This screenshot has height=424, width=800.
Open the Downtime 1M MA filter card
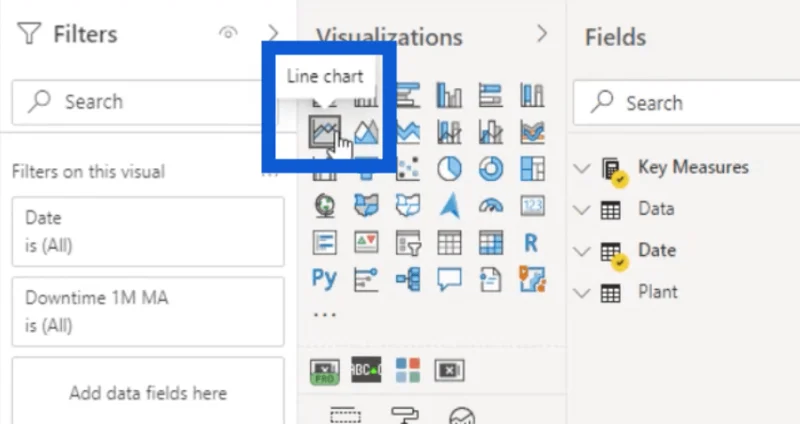click(148, 312)
